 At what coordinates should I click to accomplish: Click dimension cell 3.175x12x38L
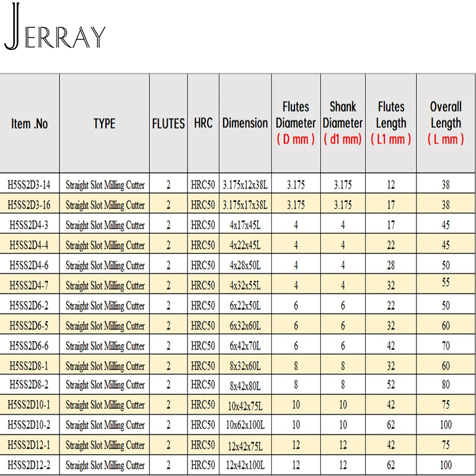245,185
